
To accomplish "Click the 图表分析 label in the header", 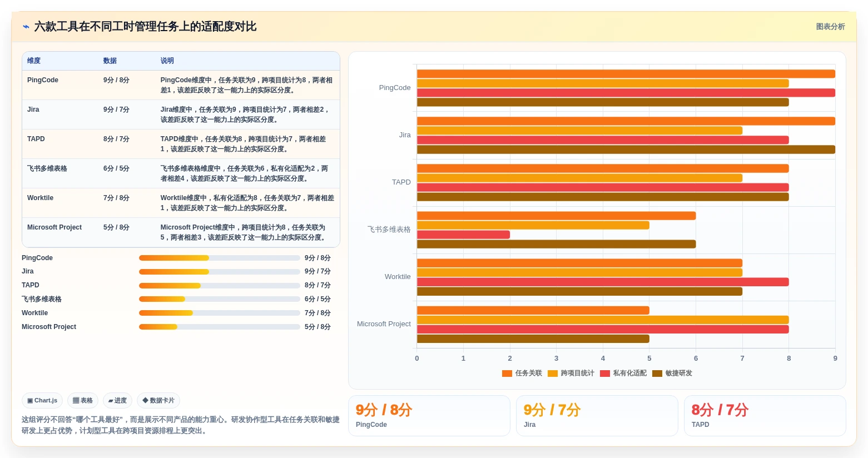I will click(x=830, y=27).
